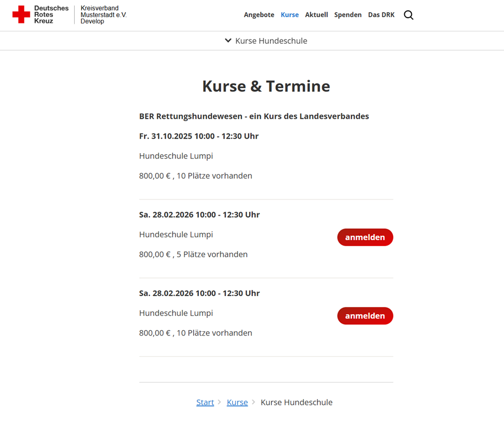Click Kurse Hundeschule breadcrumb text

tap(296, 402)
